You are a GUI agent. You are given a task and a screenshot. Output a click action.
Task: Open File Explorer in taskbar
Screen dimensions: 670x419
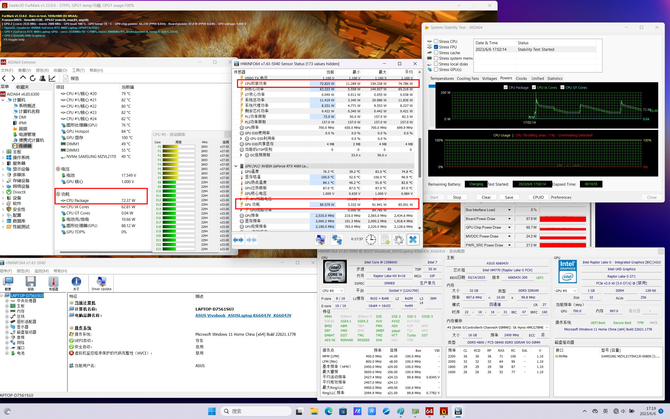coord(314,411)
